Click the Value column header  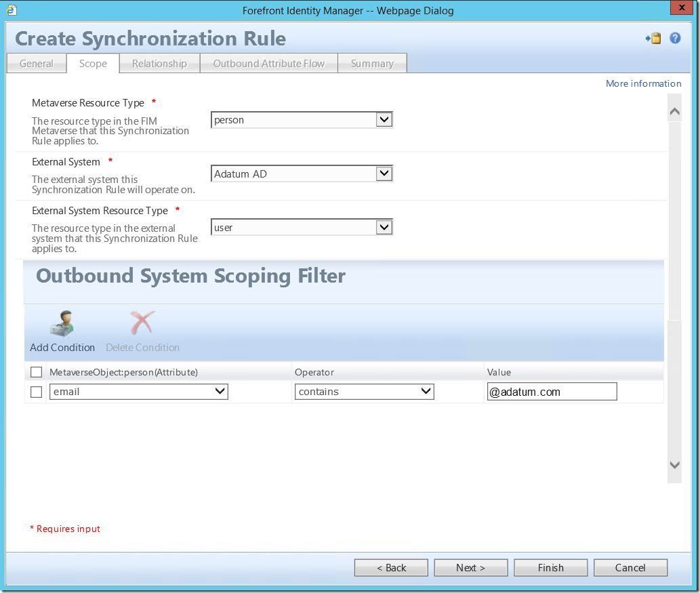pyautogui.click(x=499, y=372)
